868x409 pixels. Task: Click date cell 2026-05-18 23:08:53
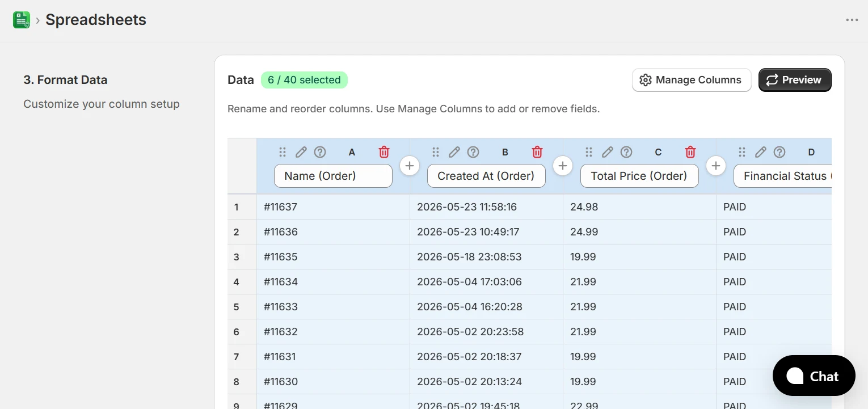(x=486, y=257)
